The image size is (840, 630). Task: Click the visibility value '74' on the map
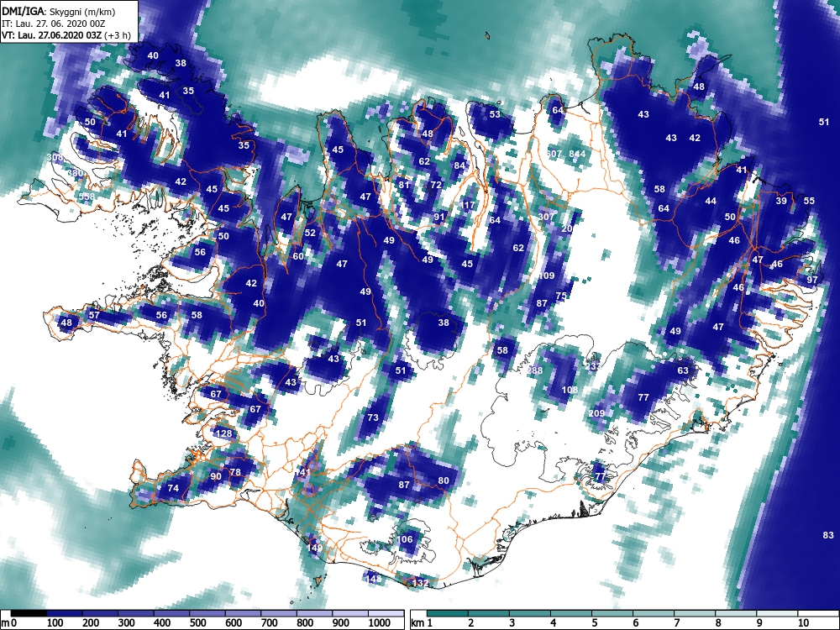click(x=173, y=488)
